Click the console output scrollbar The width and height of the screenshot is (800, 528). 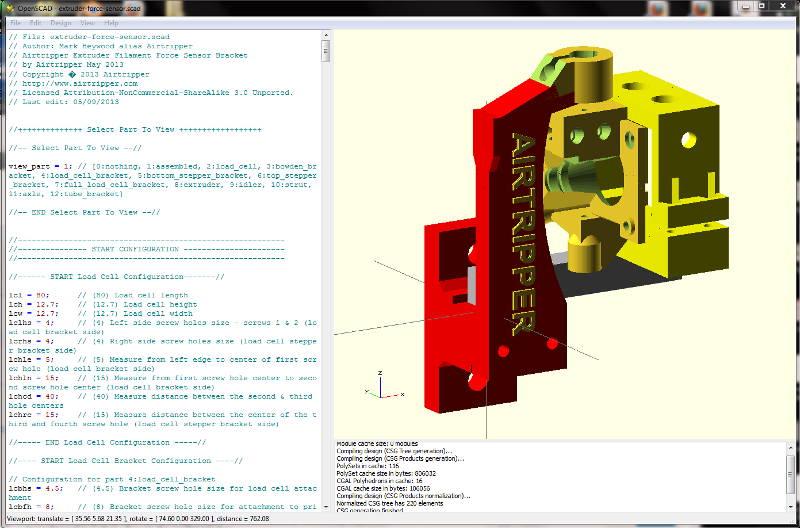pyautogui.click(x=791, y=476)
